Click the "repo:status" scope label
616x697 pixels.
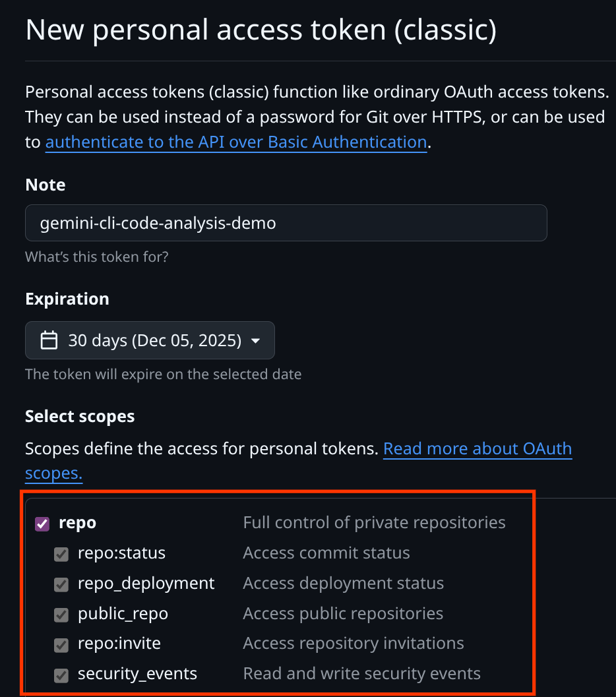click(121, 553)
